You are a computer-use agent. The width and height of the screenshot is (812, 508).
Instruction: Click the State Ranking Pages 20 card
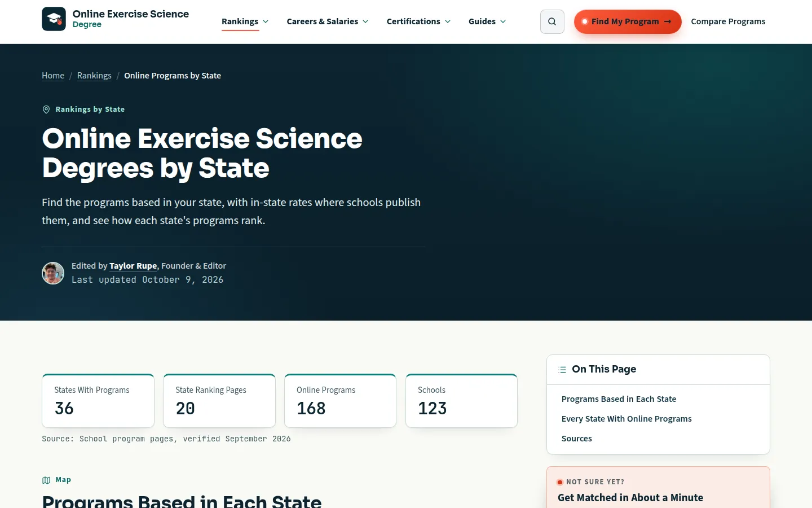coord(219,401)
